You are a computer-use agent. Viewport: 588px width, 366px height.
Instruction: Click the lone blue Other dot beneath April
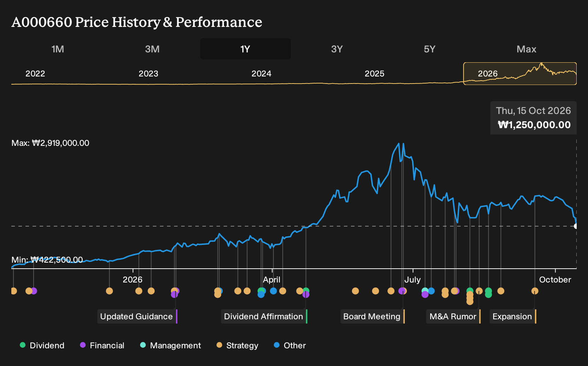[x=273, y=291]
